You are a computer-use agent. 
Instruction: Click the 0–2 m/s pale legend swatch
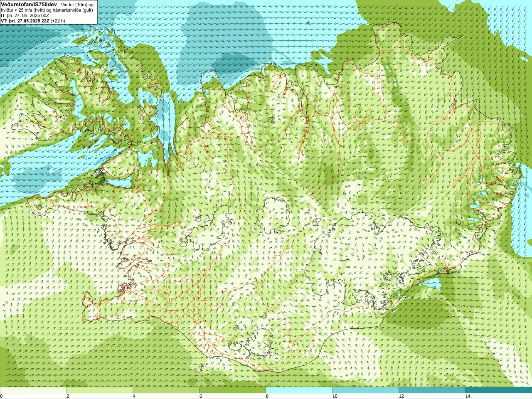click(x=33, y=390)
